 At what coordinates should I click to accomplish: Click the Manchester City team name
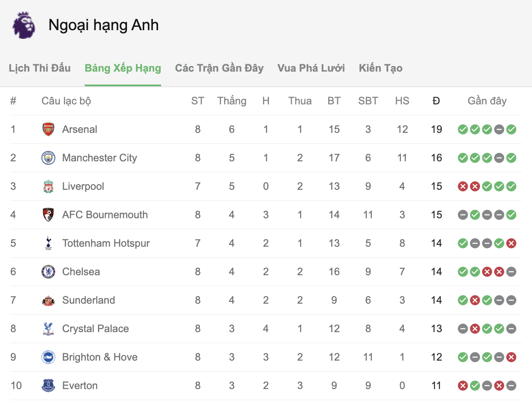pos(99,158)
